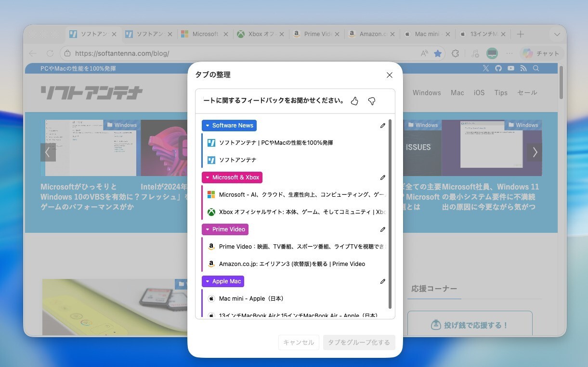Collapse the Microsoft & Xbox group
The width and height of the screenshot is (588, 367).
pos(208,177)
